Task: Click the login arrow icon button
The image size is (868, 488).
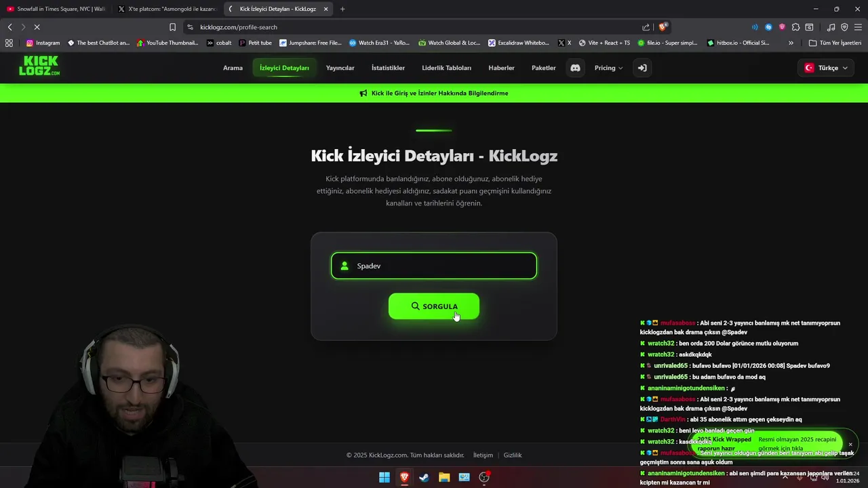Action: tap(642, 68)
